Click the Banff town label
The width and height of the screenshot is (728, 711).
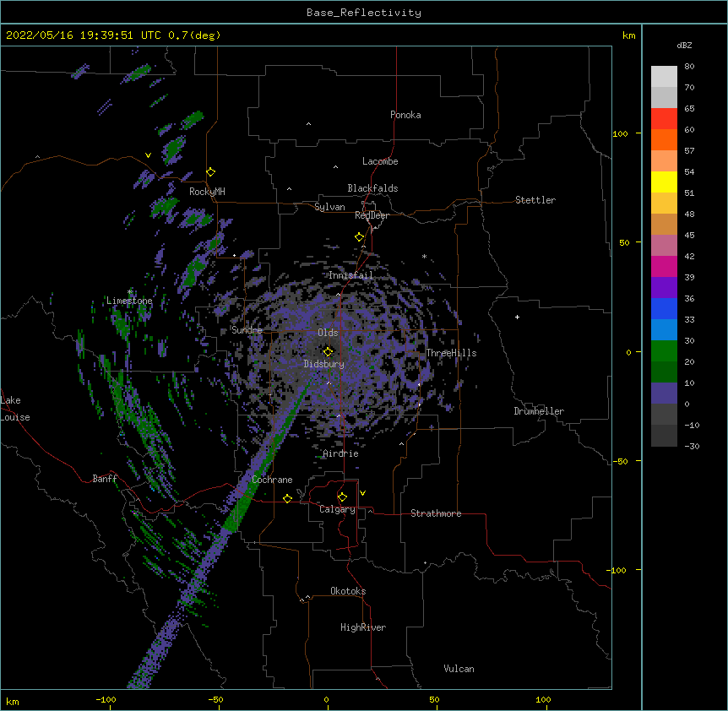coord(105,479)
